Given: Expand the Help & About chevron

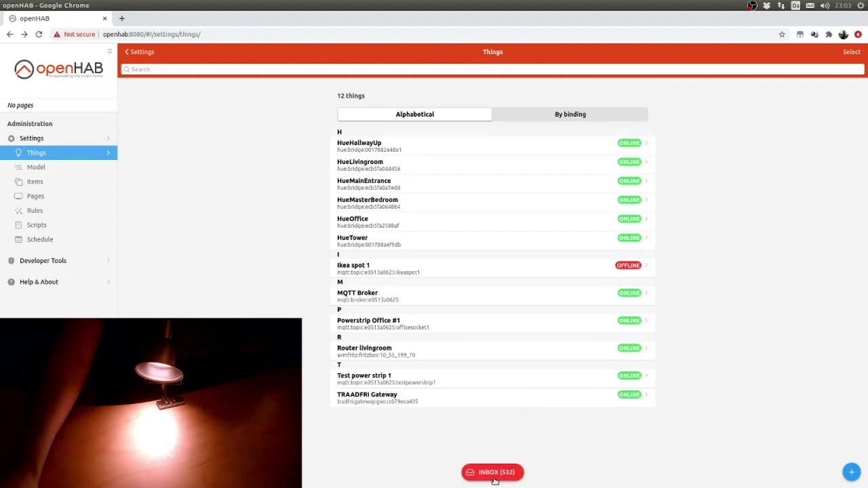Looking at the screenshot, I should coord(108,282).
